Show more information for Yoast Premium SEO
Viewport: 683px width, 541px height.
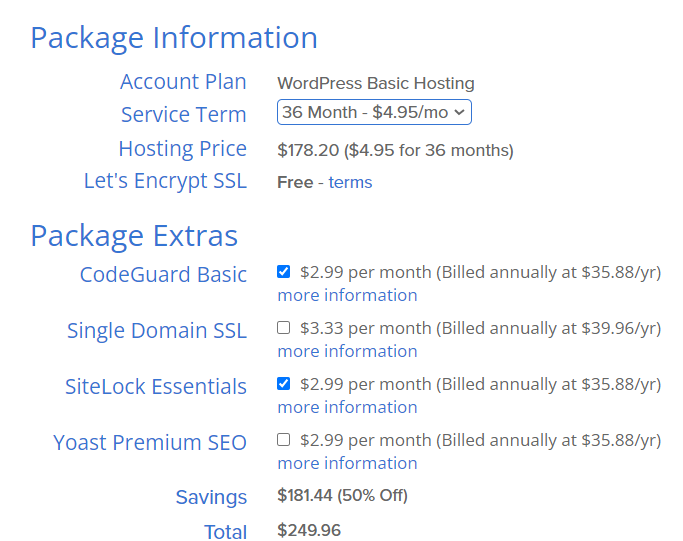(x=347, y=463)
